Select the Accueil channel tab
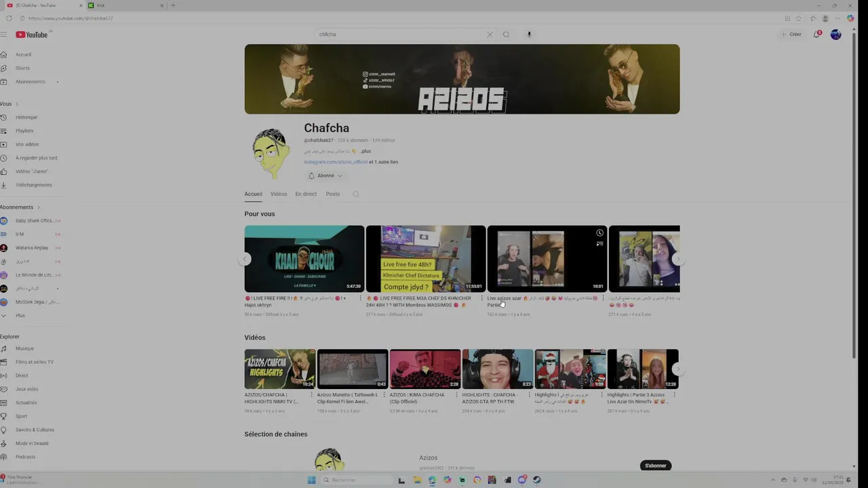 [x=253, y=194]
